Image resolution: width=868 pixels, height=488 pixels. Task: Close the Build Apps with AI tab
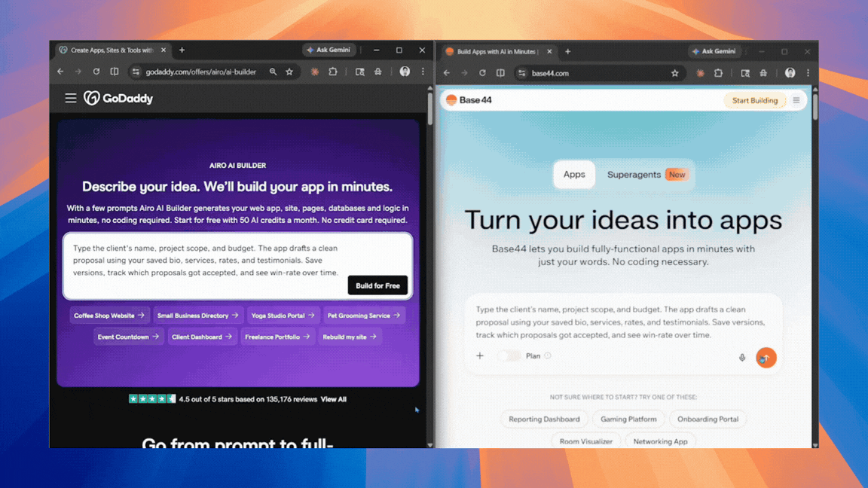549,51
